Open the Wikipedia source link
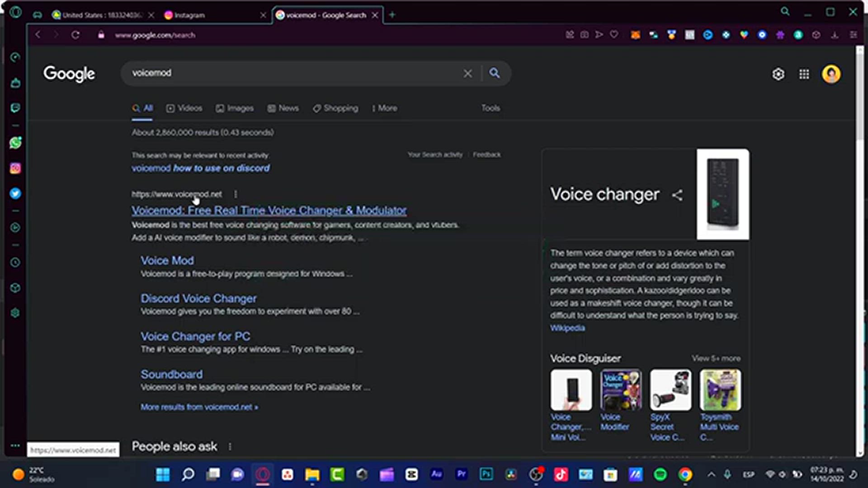The height and width of the screenshot is (488, 868). [x=567, y=328]
